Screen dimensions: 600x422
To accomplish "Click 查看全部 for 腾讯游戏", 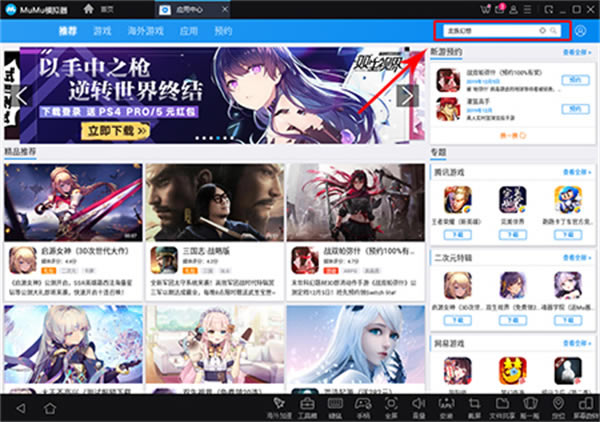I will (577, 172).
